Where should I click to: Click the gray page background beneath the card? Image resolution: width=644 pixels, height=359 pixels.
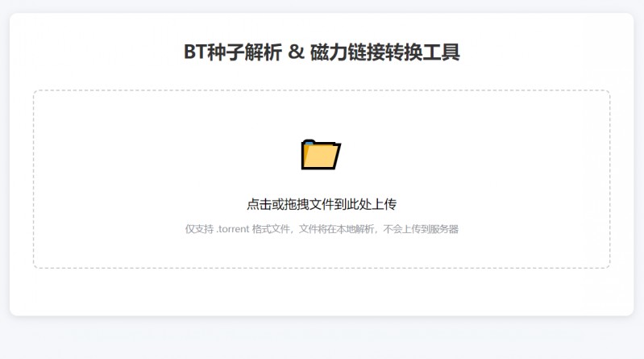(x=322, y=338)
